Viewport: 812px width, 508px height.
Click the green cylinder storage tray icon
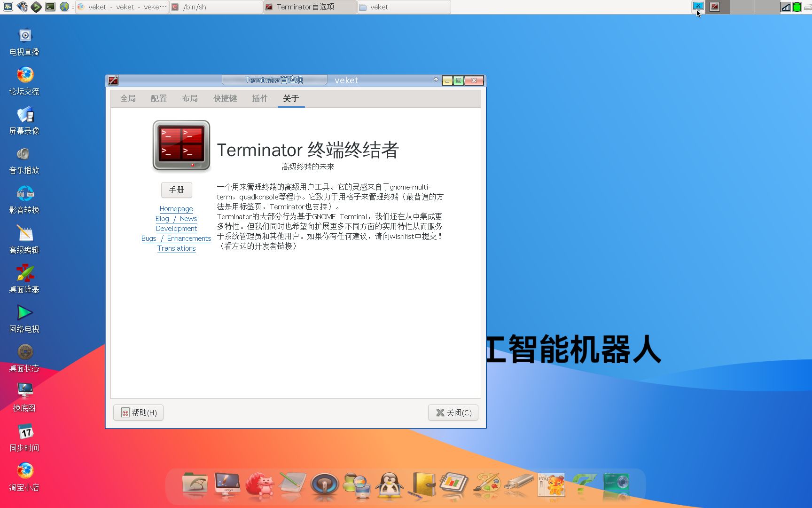click(797, 7)
